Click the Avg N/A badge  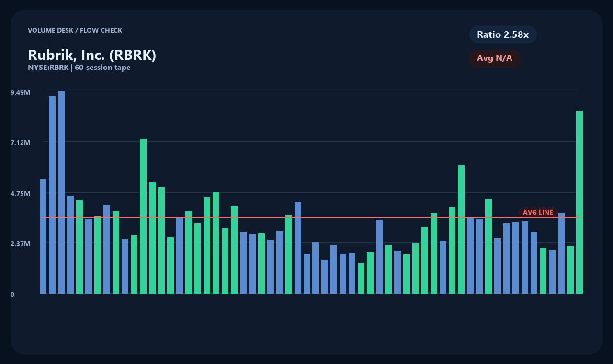495,58
